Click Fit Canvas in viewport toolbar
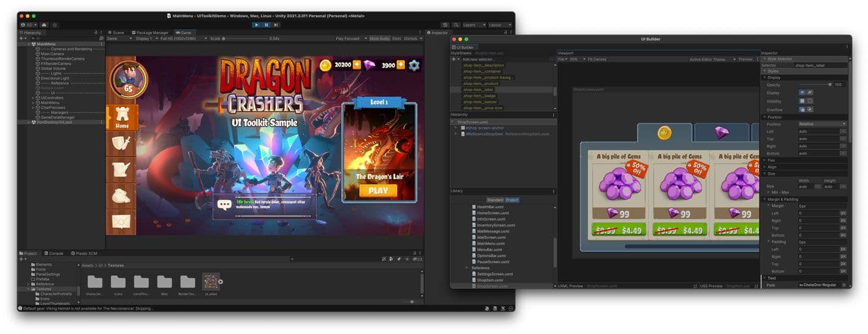868x334 pixels. coord(597,59)
